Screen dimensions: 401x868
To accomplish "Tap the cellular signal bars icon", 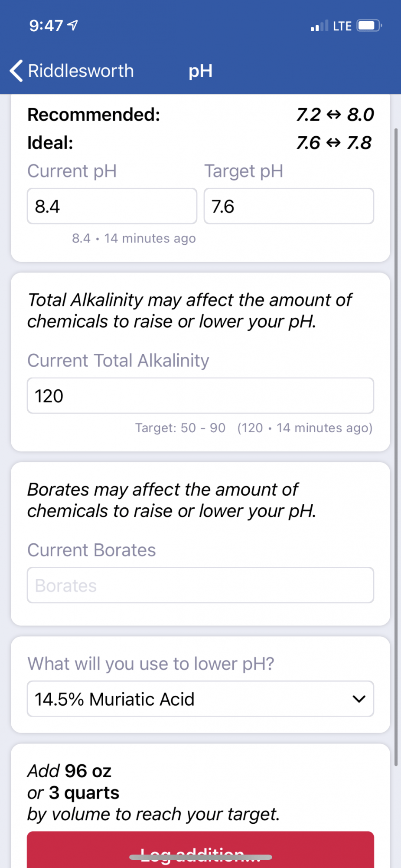I will click(319, 26).
